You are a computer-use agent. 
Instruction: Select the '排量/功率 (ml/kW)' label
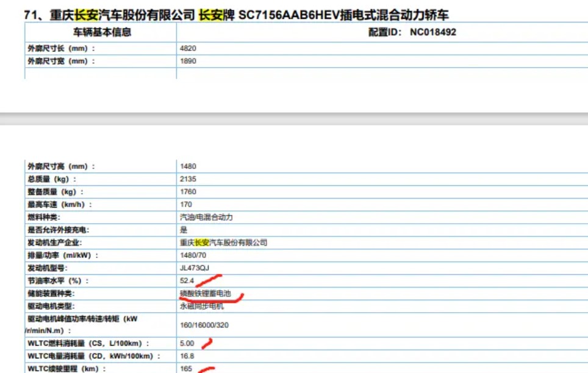point(63,255)
